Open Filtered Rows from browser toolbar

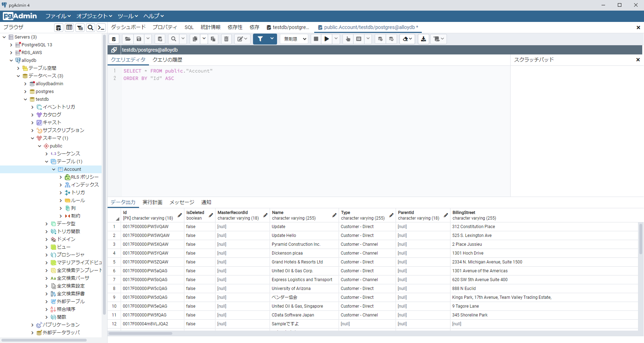pyautogui.click(x=80, y=28)
